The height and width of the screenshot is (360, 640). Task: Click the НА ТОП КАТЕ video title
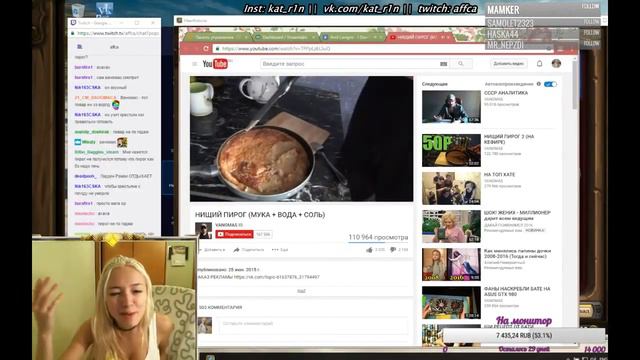(499, 175)
